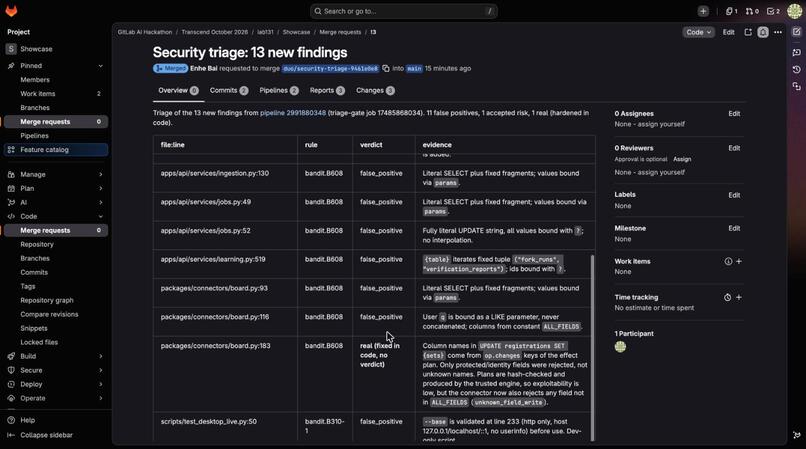The width and height of the screenshot is (806, 449).
Task: Click the findings table vertical scrollbar
Action: click(592, 347)
